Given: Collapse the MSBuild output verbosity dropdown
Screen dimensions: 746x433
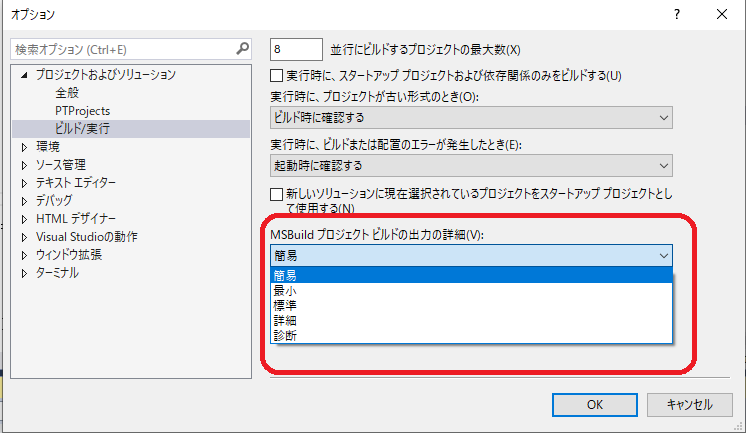Looking at the screenshot, I should 664,256.
